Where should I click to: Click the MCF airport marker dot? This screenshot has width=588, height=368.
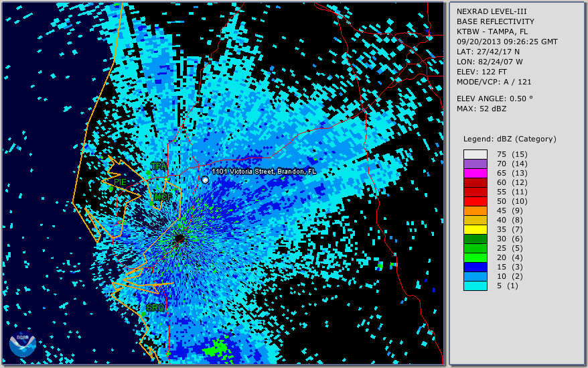151,204
